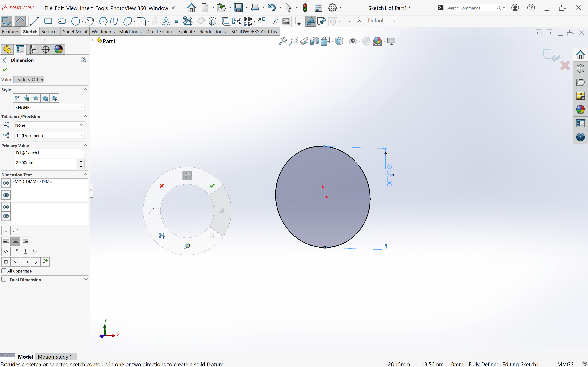Screen dimensions: 588x367
Task: Insert the diameter symbol in dimension text
Action: point(6,251)
